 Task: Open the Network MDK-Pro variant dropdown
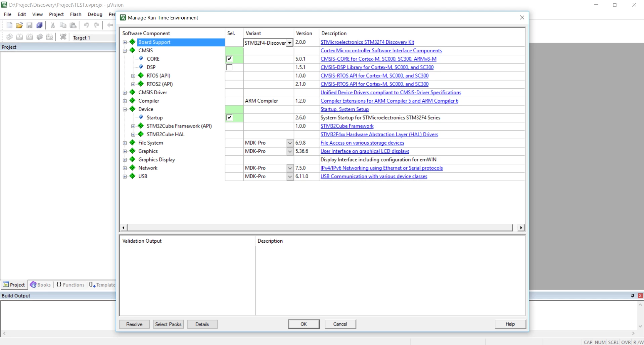(x=290, y=168)
